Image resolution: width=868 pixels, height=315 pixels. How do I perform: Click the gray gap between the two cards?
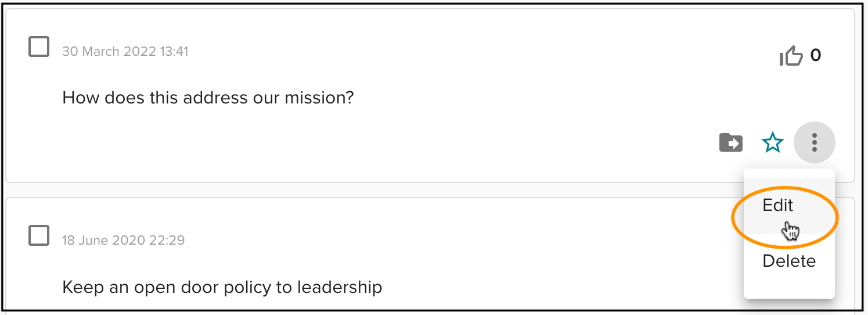pyautogui.click(x=372, y=190)
